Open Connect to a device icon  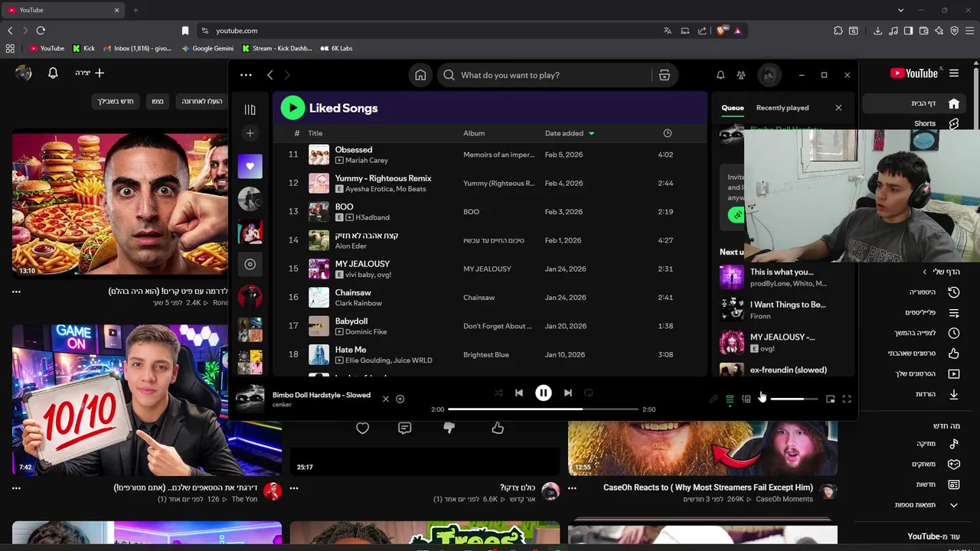pyautogui.click(x=746, y=399)
